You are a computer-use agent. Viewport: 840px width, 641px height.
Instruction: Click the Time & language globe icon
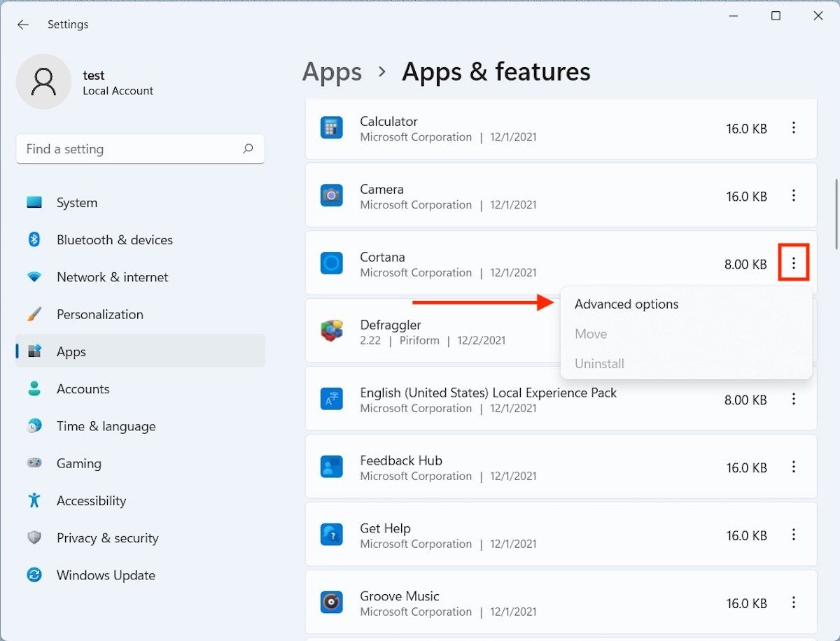[34, 426]
